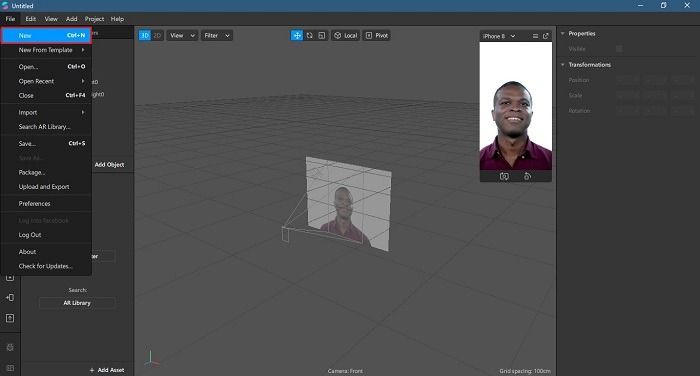
Task: Click the layout panel icon at sidebar bottom
Action: (10, 368)
